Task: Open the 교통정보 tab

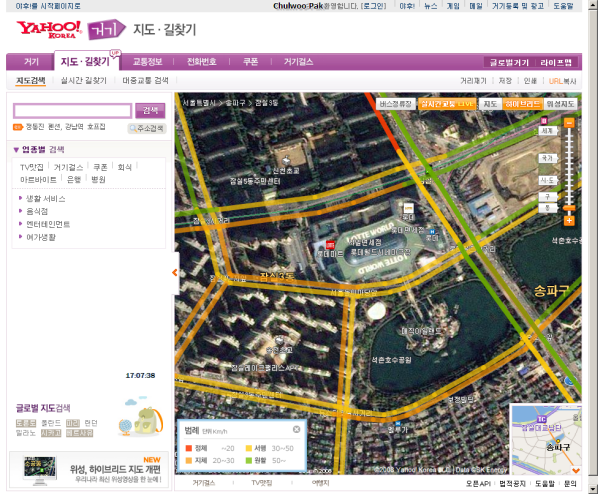Action: coord(148,62)
